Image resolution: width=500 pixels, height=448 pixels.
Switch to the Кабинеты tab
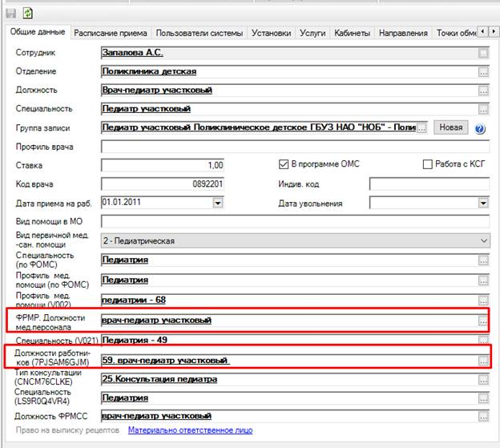352,33
